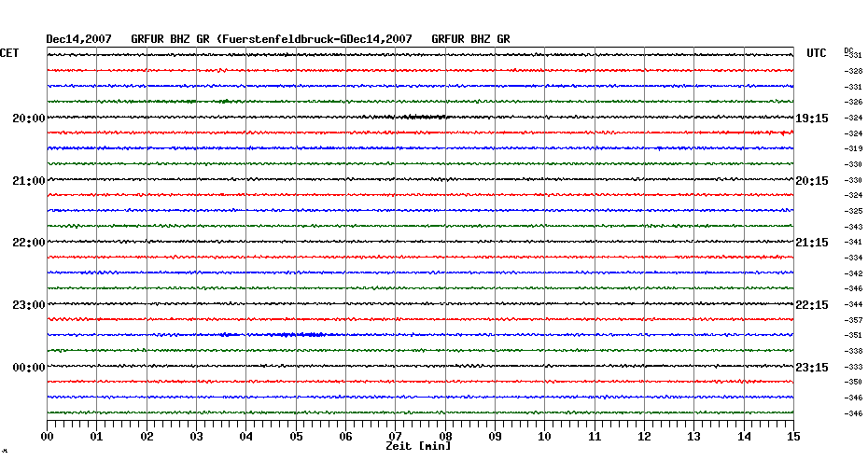
Task: Select DC offset value -350
Action: click(853, 382)
